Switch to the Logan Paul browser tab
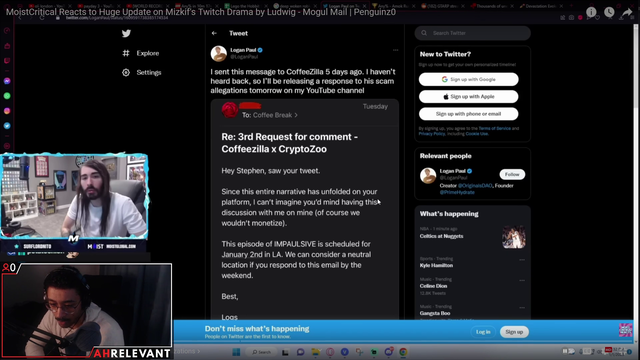 click(x=345, y=6)
